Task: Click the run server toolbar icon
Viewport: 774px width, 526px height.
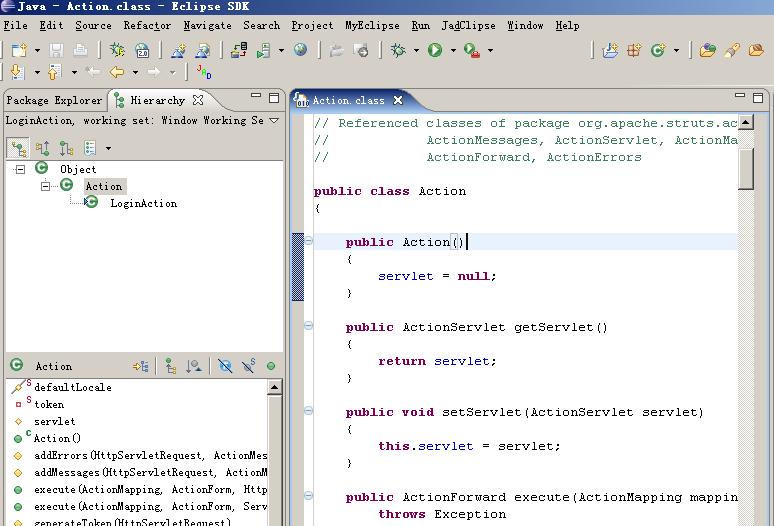Action: click(264, 50)
